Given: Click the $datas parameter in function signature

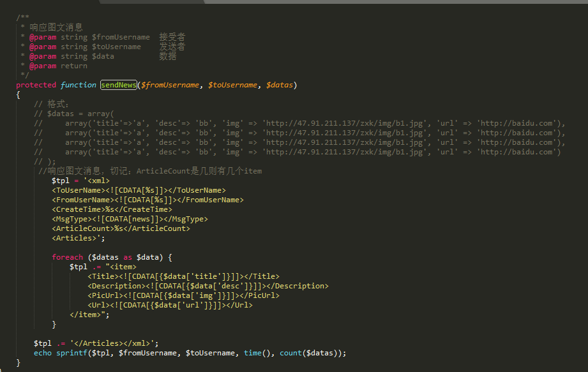Looking at the screenshot, I should 280,85.
